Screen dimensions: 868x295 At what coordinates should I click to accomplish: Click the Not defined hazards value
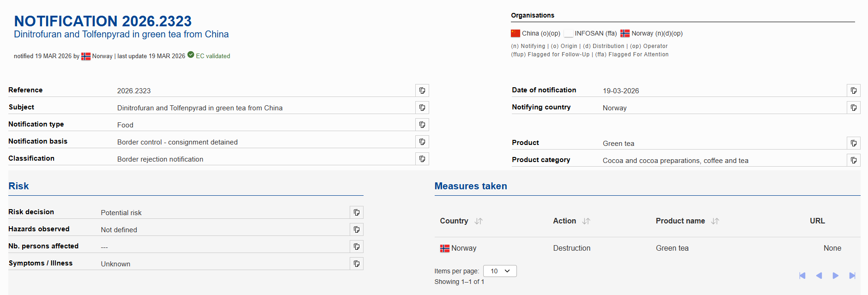tap(119, 230)
